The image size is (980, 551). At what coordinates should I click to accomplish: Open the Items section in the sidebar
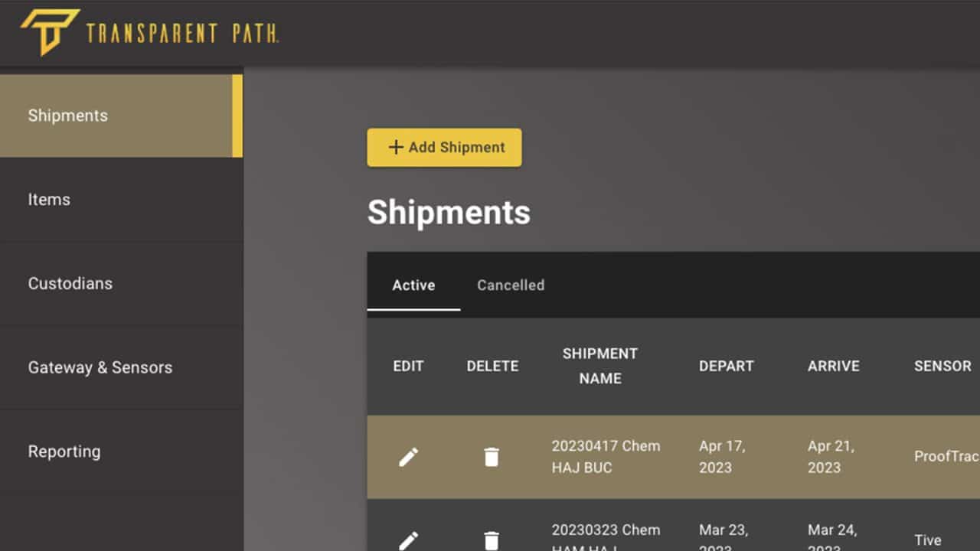(49, 199)
